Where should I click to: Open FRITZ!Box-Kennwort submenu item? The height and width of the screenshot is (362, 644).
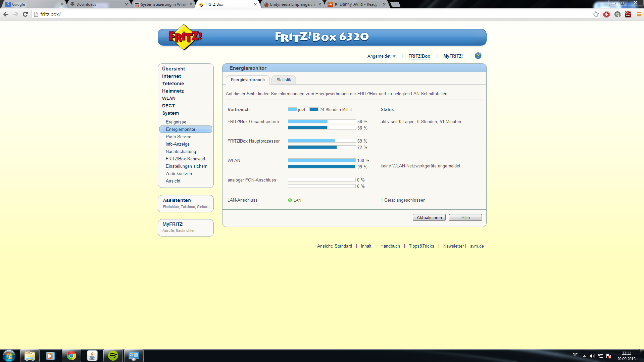pyautogui.click(x=185, y=159)
